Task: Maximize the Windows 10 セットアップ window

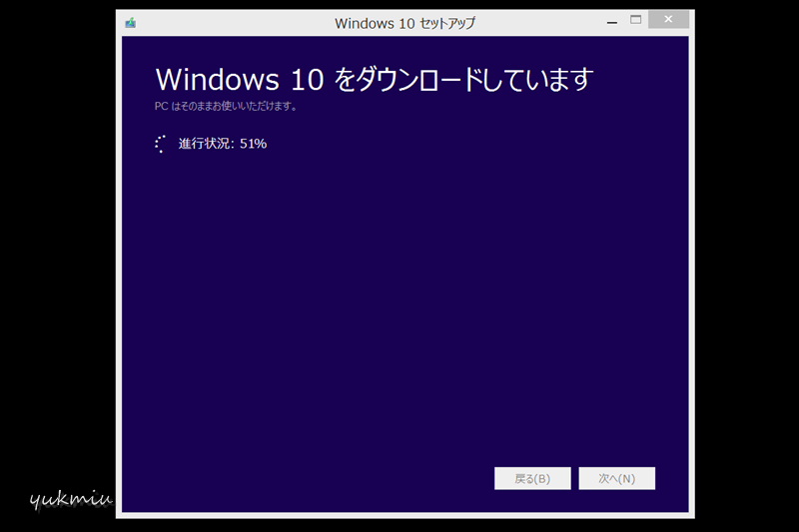Action: coord(635,20)
